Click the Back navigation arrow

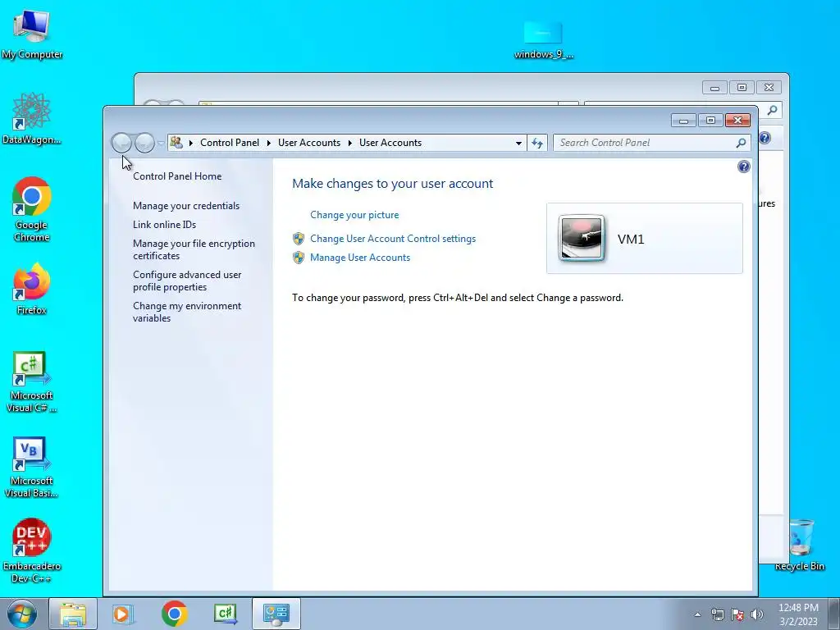tap(121, 143)
